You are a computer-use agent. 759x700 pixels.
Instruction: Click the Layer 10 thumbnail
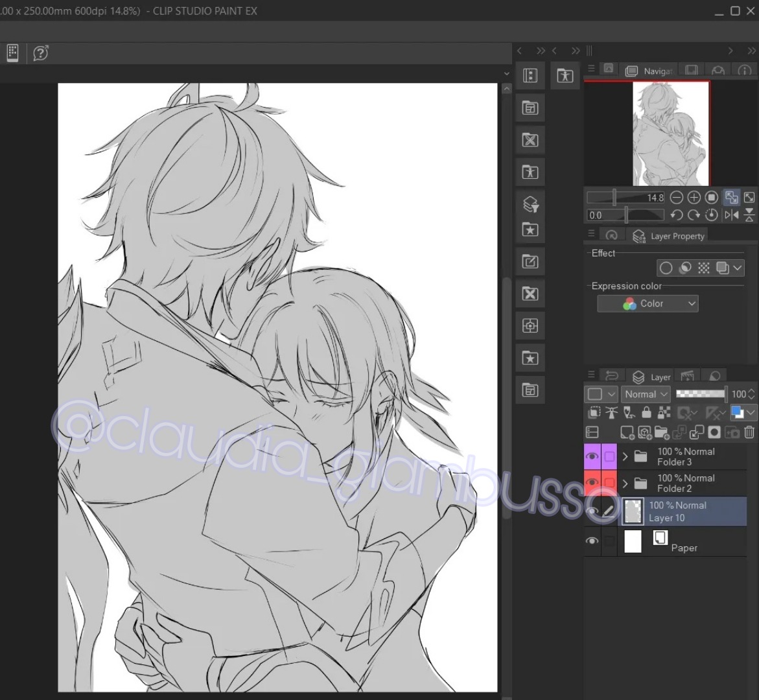click(633, 511)
